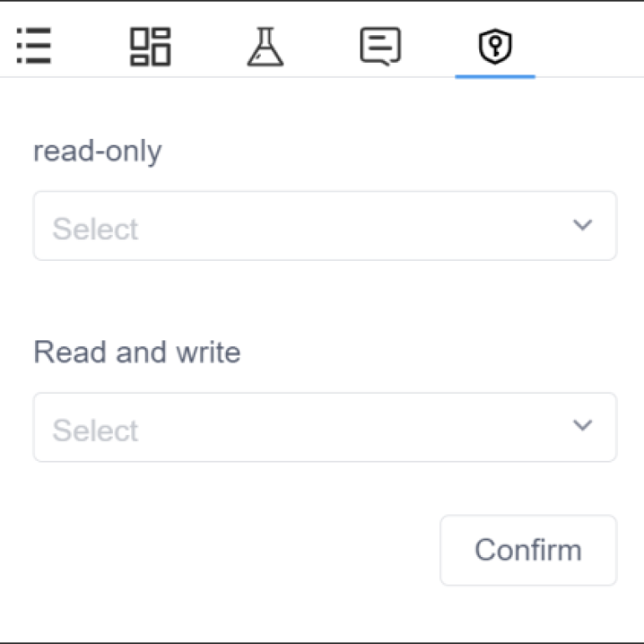Open the Read and write Select box
Screen dimensions: 644x644
click(325, 427)
